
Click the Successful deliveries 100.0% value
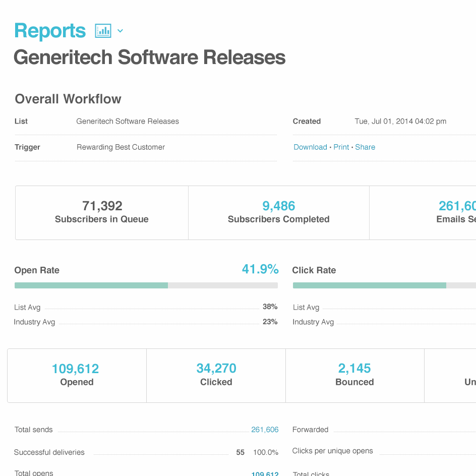[266, 452]
